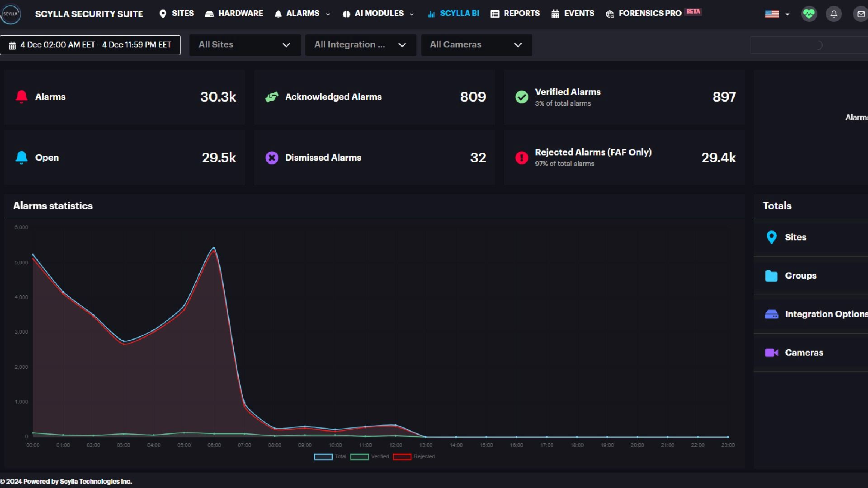This screenshot has width=868, height=488.
Task: Expand the AI Modules navigation menu
Action: (378, 14)
